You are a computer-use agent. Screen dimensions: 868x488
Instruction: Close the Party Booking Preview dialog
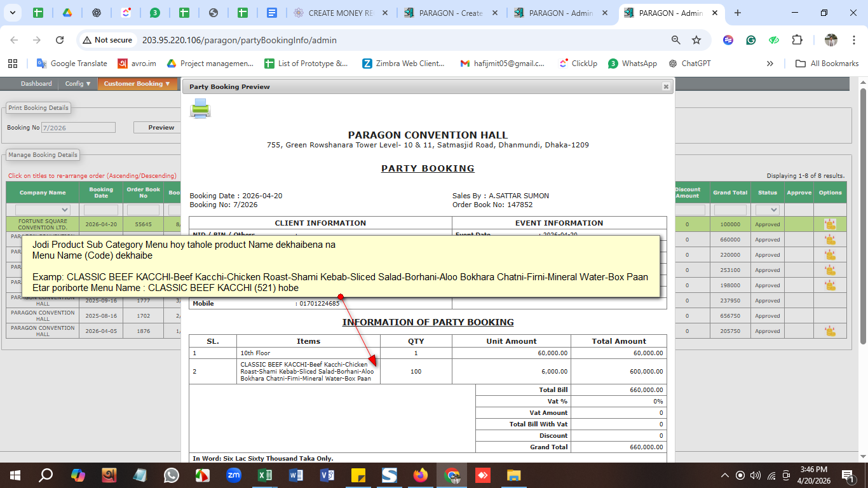666,86
